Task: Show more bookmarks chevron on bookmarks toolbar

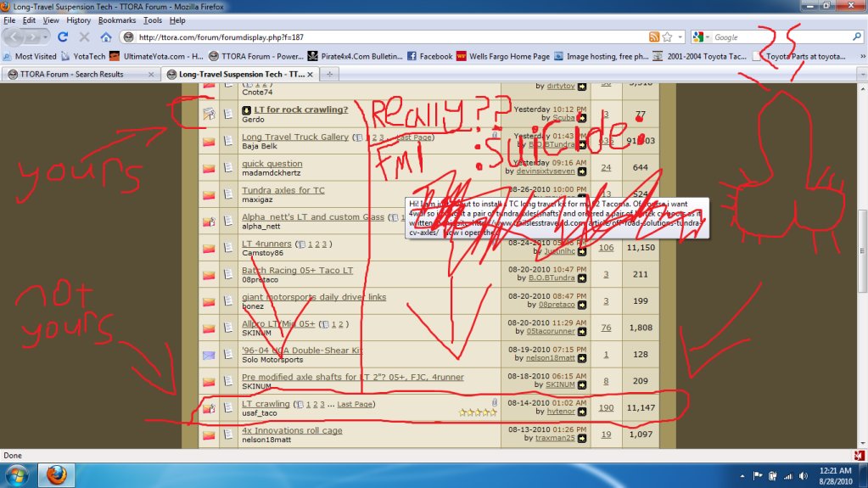Action: pyautogui.click(x=862, y=57)
